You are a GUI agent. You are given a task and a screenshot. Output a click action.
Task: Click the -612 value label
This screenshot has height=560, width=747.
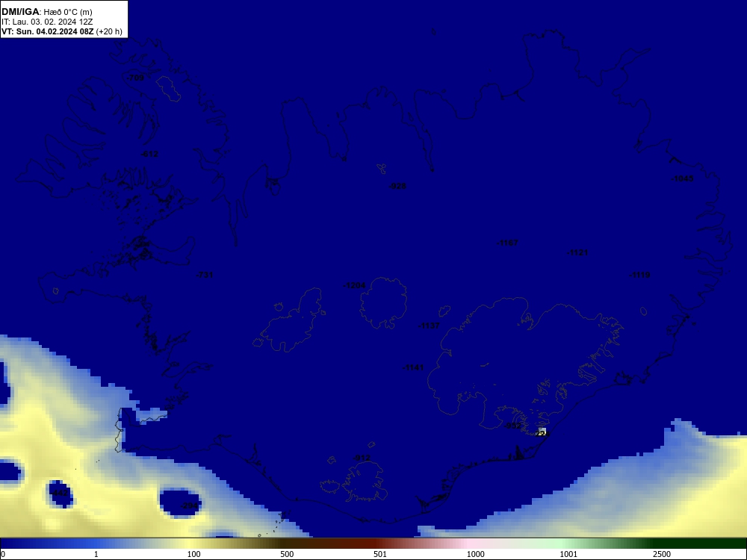[x=150, y=154]
